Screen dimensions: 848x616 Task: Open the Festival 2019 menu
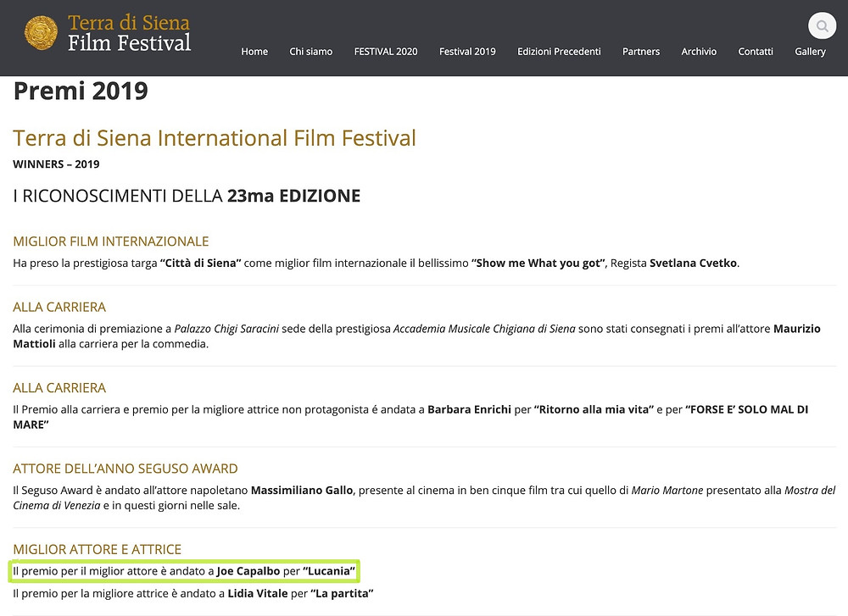pyautogui.click(x=467, y=52)
